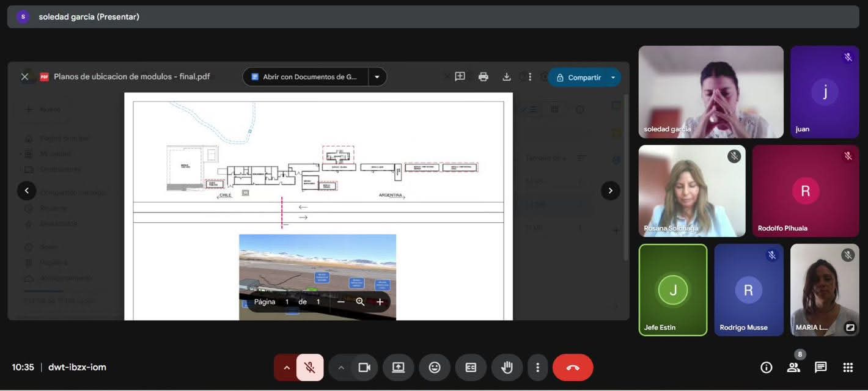The image size is (868, 391).
Task: Expand video settings arrow beside camera
Action: [341, 367]
